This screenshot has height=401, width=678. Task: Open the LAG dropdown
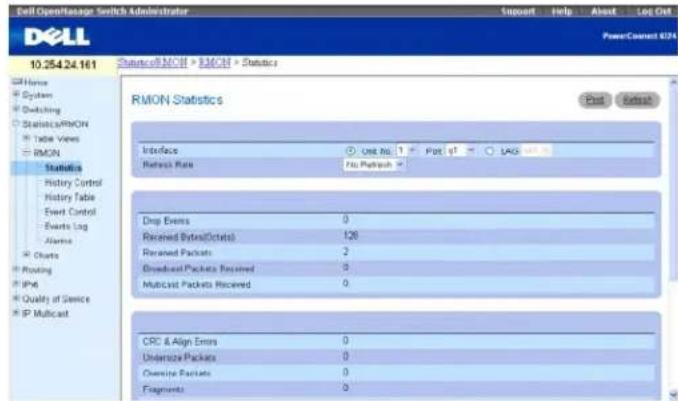(537, 151)
